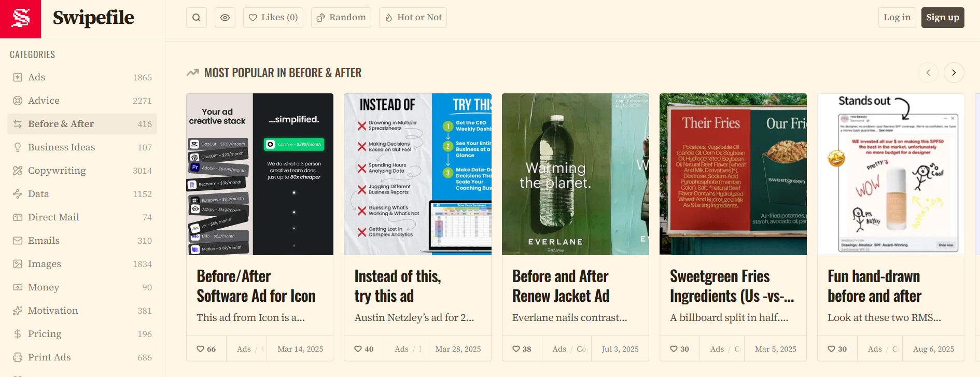Go to the Copywriting category
980x377 pixels.
point(82,171)
